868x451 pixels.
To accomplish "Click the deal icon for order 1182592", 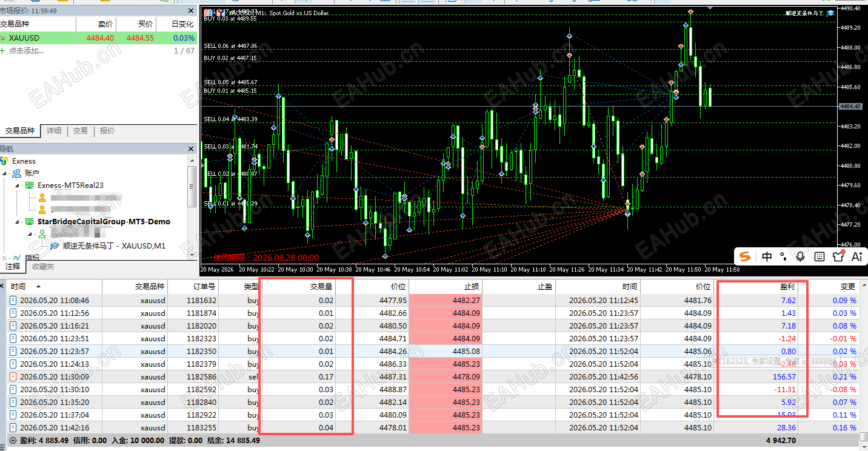I will pyautogui.click(x=13, y=389).
